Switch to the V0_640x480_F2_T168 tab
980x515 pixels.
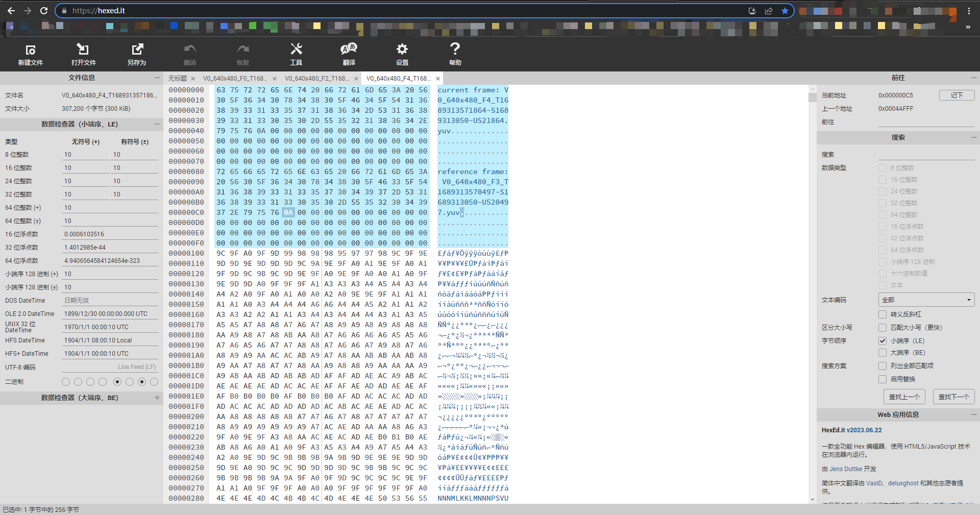(x=317, y=79)
